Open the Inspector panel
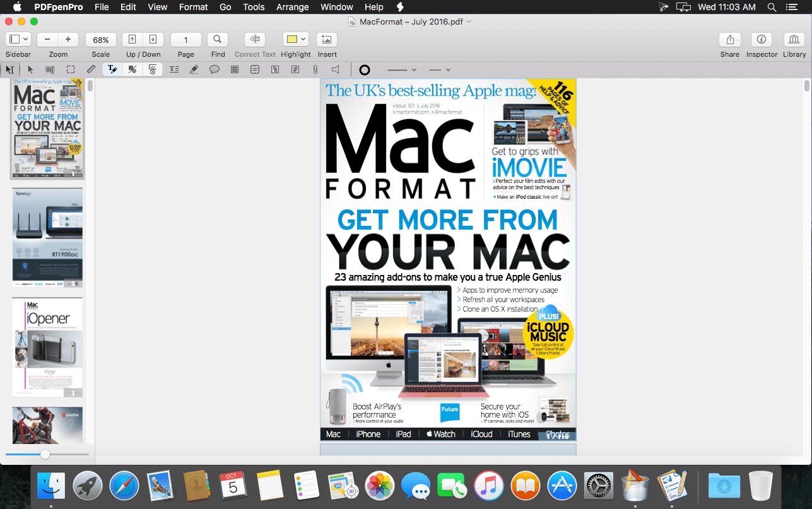The width and height of the screenshot is (812, 509). pos(761,40)
